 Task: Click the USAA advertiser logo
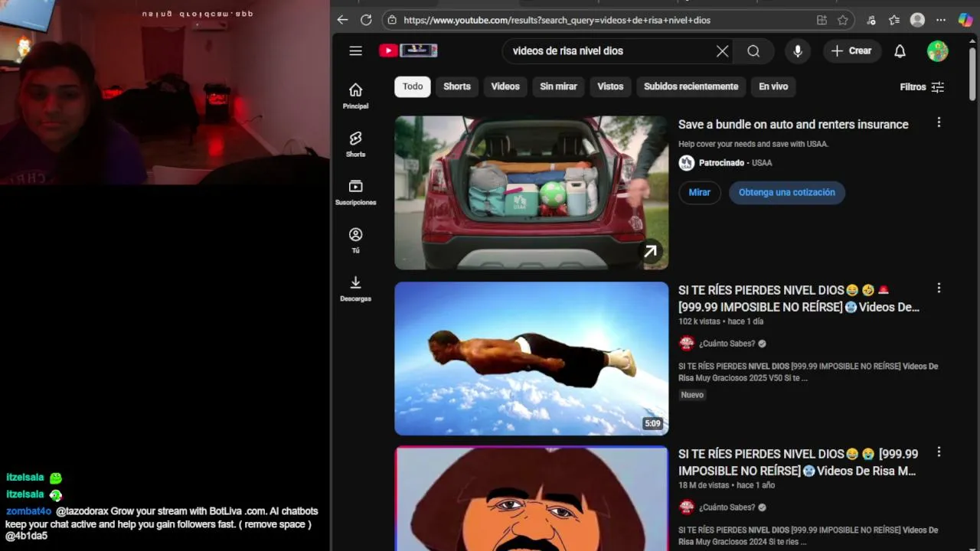[687, 163]
